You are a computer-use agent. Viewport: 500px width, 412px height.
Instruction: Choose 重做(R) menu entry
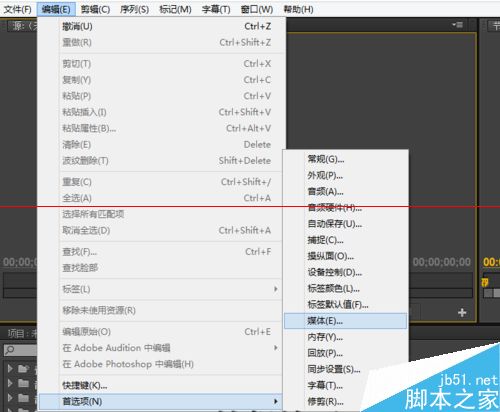[x=162, y=43]
